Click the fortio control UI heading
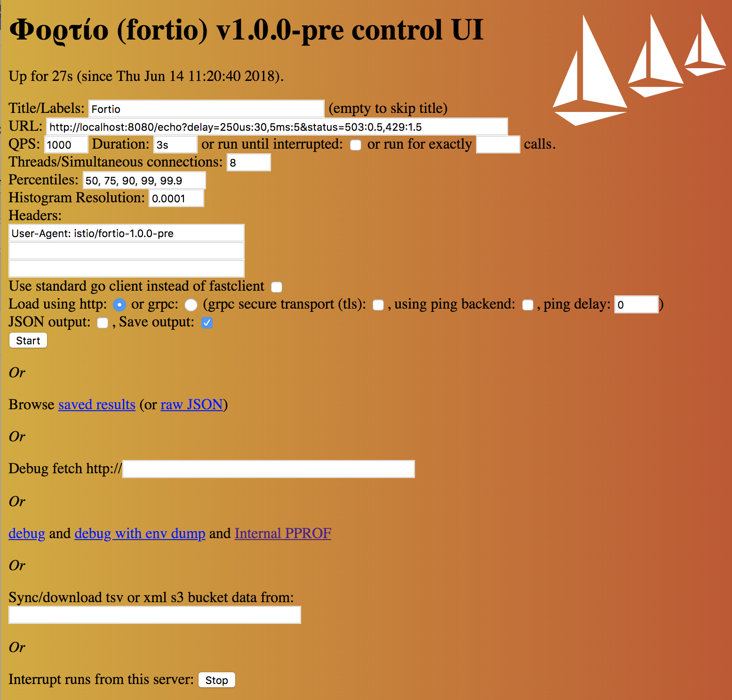 (x=247, y=30)
